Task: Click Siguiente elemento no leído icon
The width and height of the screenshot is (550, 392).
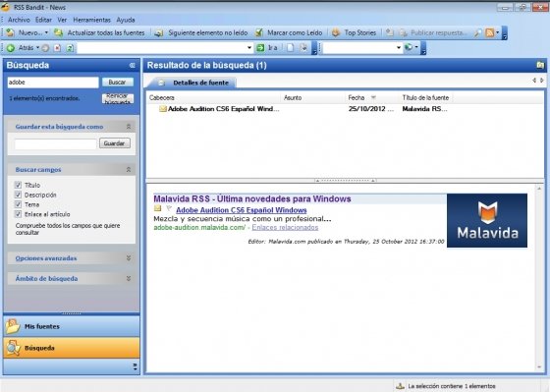Action: tap(159, 32)
